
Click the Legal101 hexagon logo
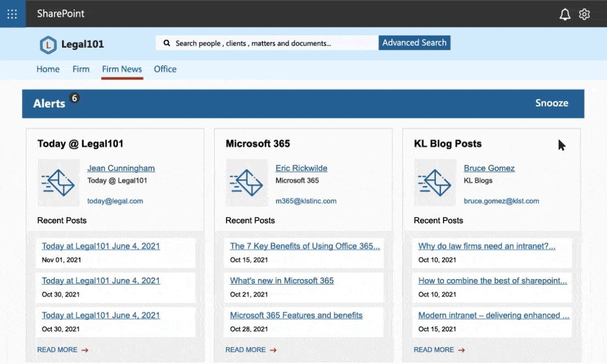click(48, 45)
